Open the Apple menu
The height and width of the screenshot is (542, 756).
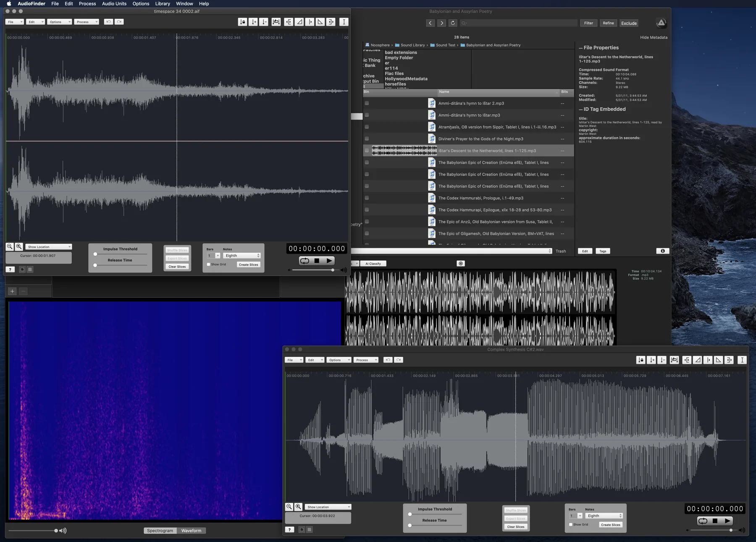(9, 3)
